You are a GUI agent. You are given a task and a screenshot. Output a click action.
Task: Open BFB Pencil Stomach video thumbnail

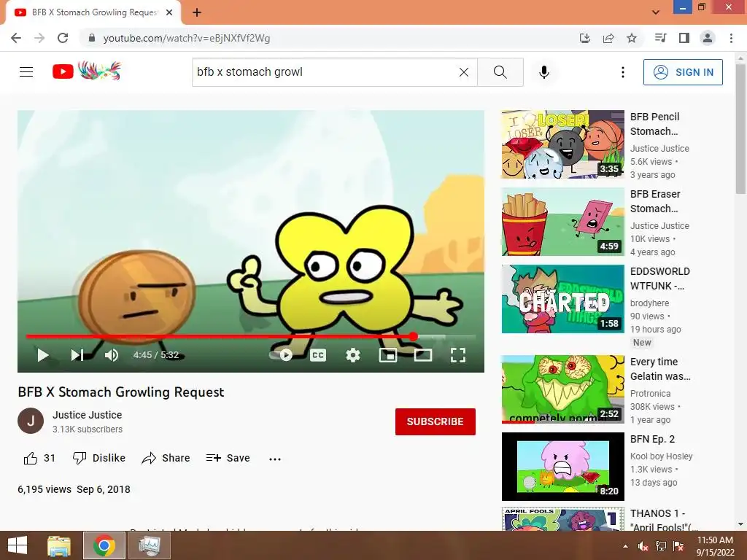tap(562, 144)
